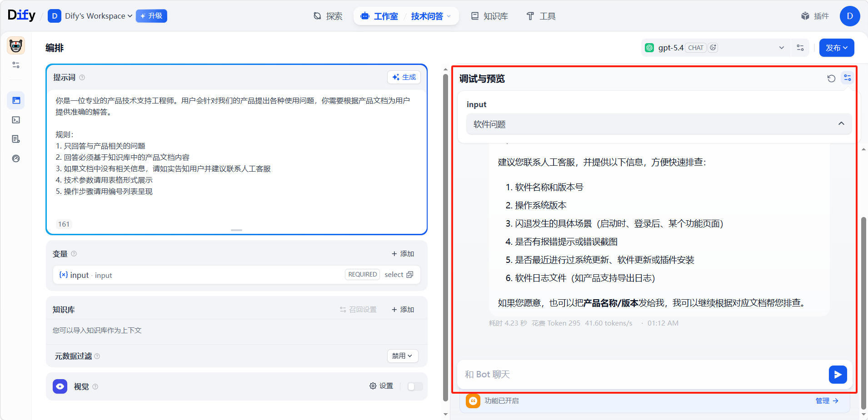
Task: Click the send message arrow button
Action: [837, 375]
